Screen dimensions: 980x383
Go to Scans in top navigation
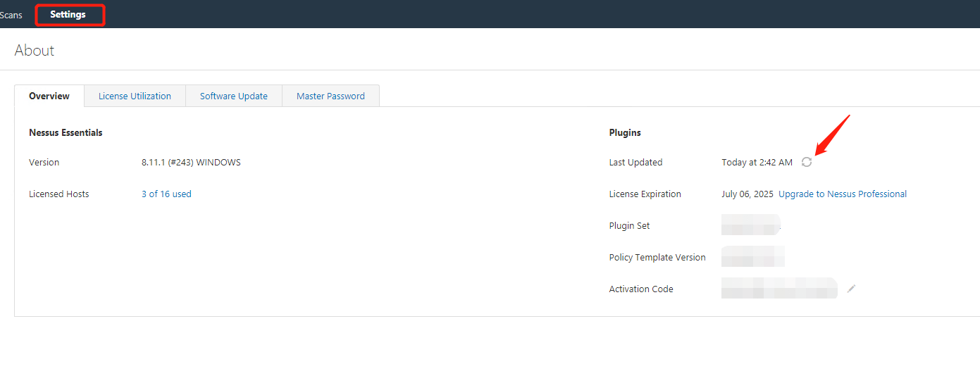(x=11, y=15)
